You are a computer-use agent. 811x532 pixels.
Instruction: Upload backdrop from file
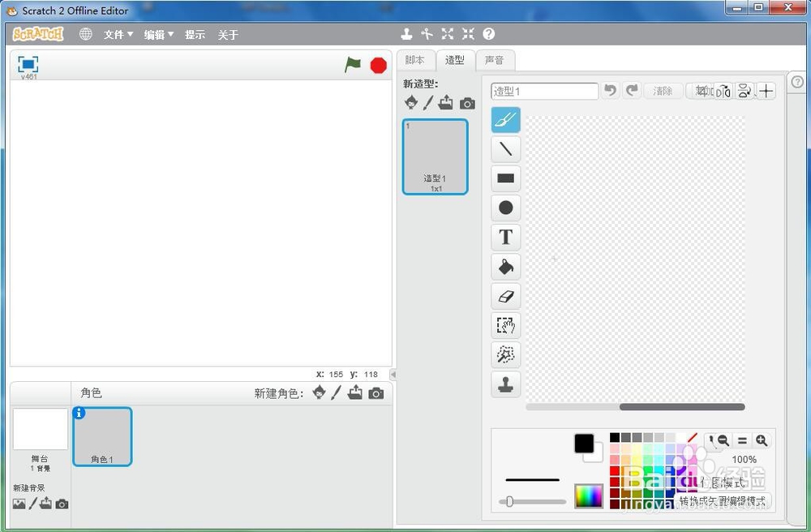[45, 503]
